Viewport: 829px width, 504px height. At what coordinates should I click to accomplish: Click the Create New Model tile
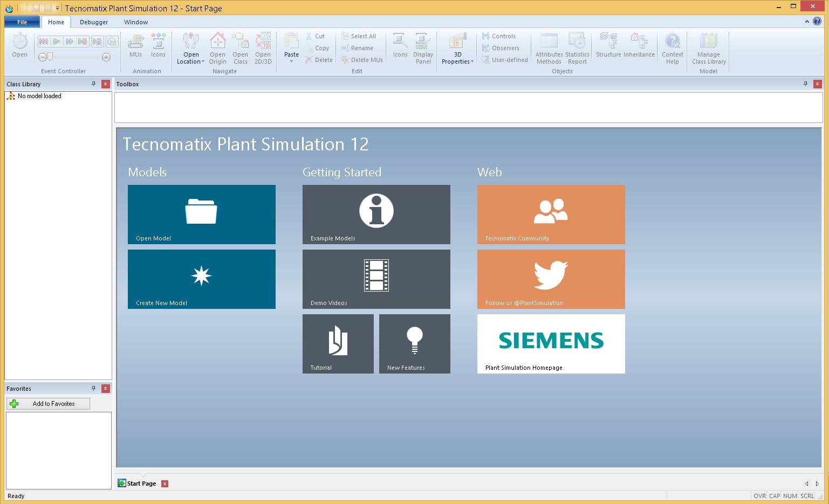click(202, 279)
